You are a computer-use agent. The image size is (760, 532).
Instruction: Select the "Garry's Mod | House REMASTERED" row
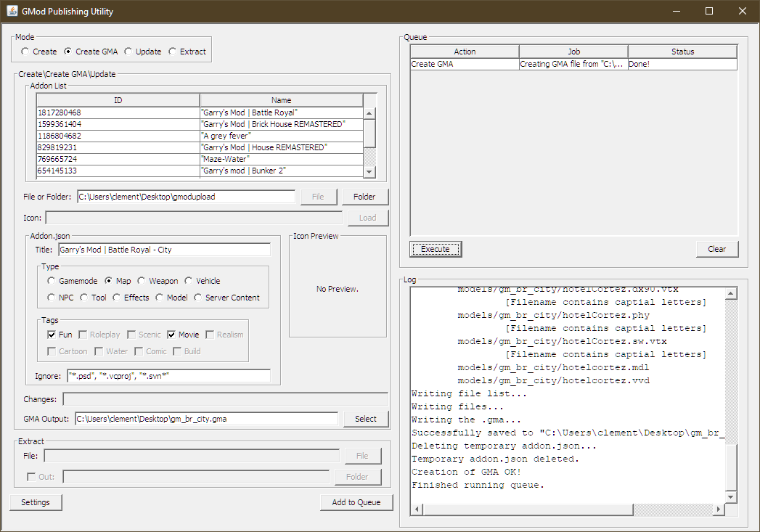pos(200,147)
